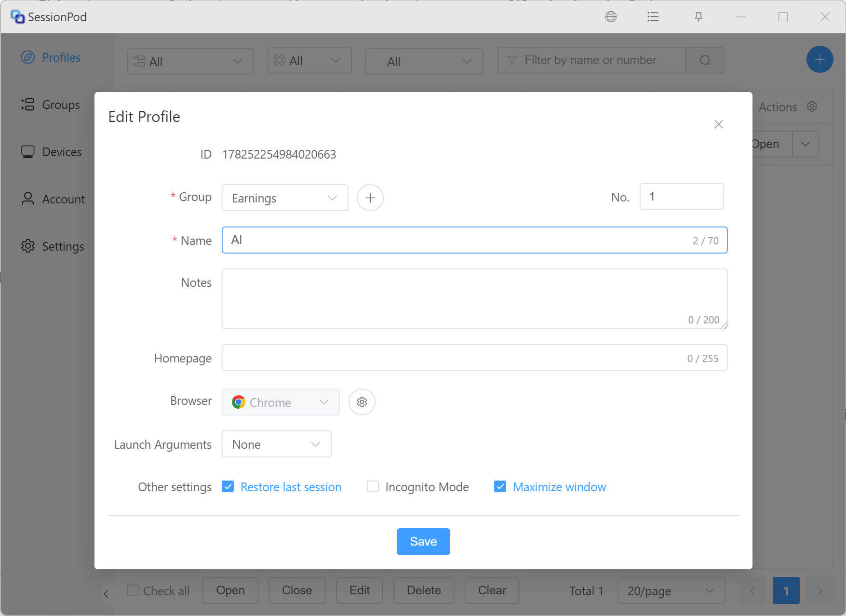Click the Total 1 text

[586, 591]
